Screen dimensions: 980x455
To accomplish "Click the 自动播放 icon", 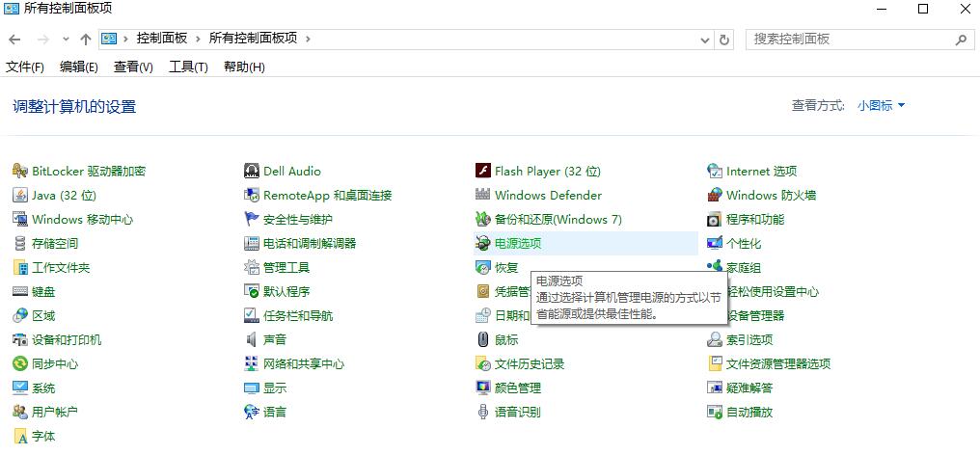I will tap(715, 412).
